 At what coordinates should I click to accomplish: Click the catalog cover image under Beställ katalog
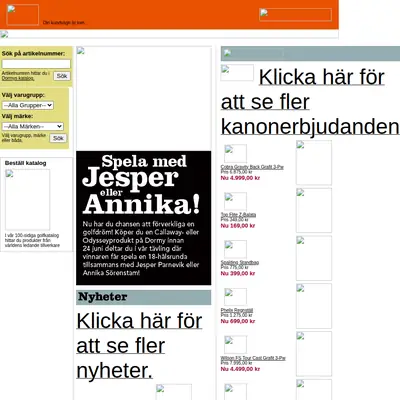pos(27,200)
